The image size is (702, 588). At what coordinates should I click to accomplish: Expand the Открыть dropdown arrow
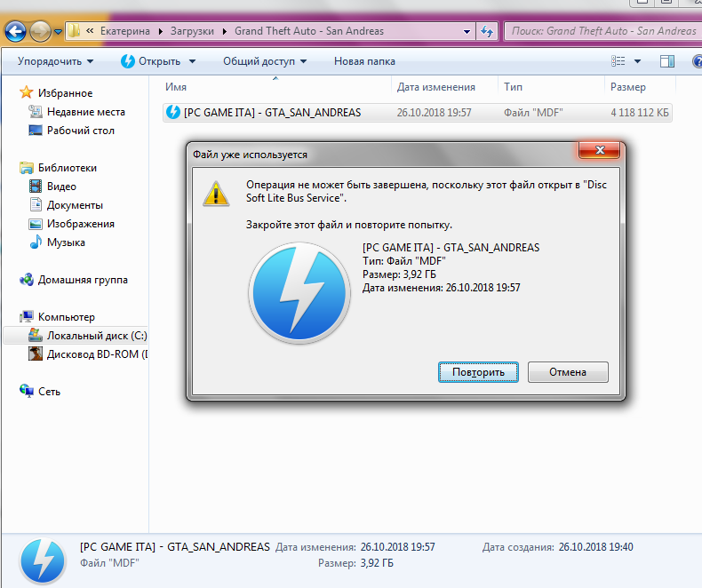tap(192, 61)
